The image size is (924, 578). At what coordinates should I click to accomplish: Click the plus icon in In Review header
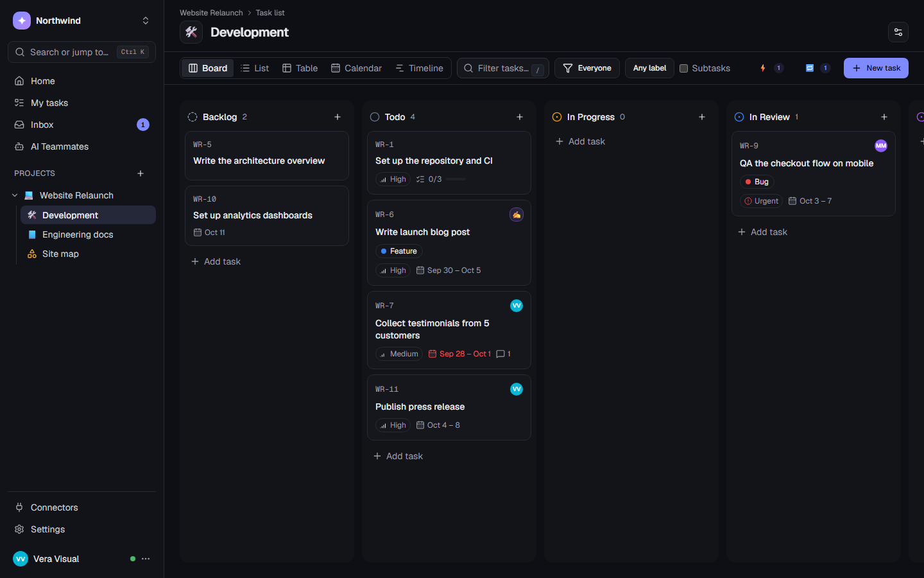coord(884,117)
